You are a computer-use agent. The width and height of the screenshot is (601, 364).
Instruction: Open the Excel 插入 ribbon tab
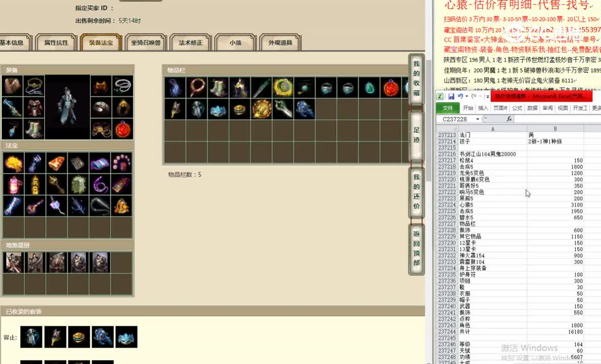pos(483,108)
